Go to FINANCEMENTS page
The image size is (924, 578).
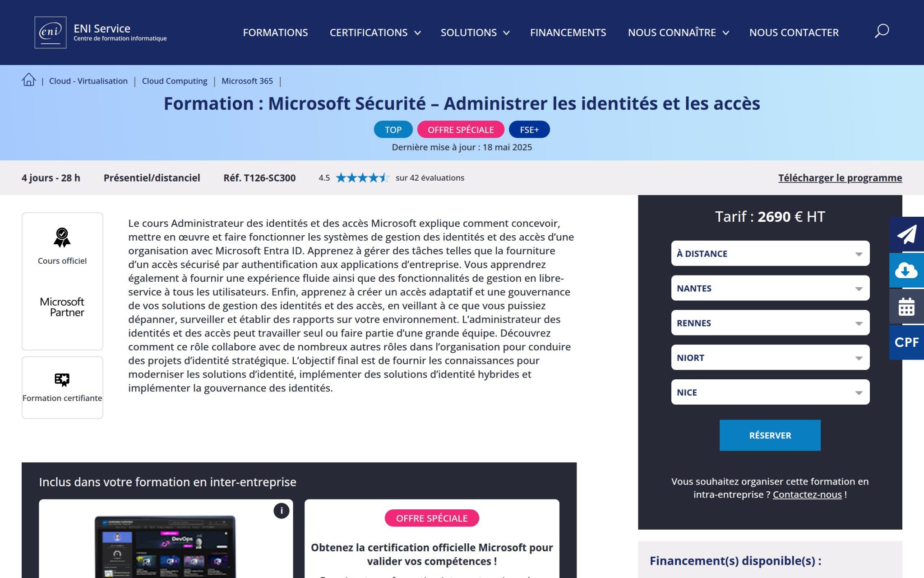(x=568, y=33)
